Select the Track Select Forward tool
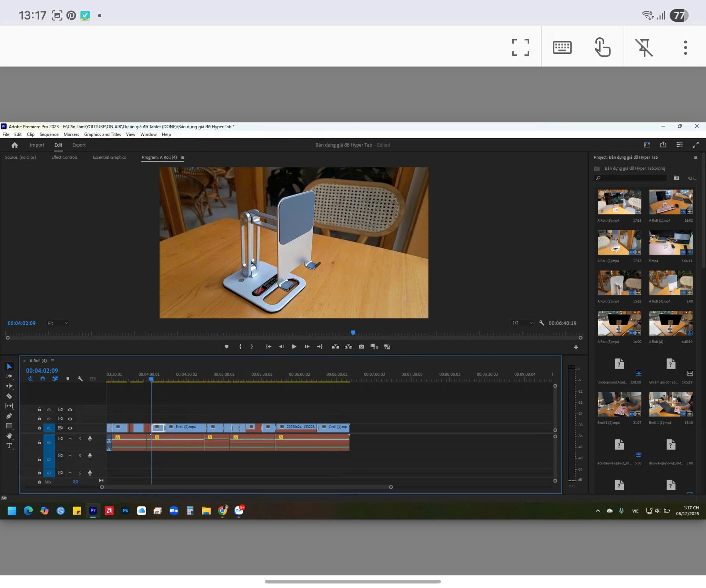Image resolution: width=706 pixels, height=588 pixels. [9, 376]
